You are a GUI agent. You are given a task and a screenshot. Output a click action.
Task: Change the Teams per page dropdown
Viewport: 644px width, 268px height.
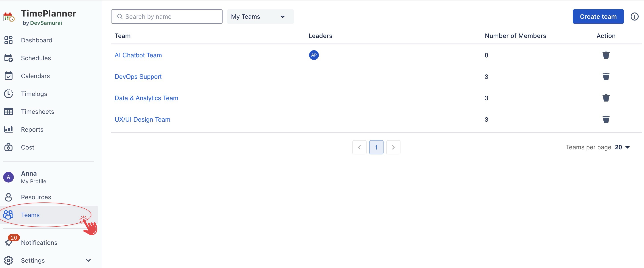point(622,147)
